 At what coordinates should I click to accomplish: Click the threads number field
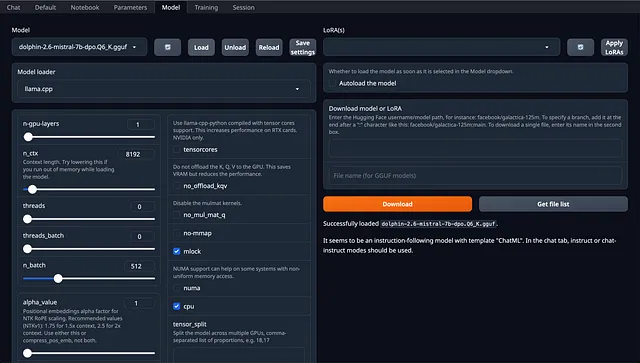(143, 206)
